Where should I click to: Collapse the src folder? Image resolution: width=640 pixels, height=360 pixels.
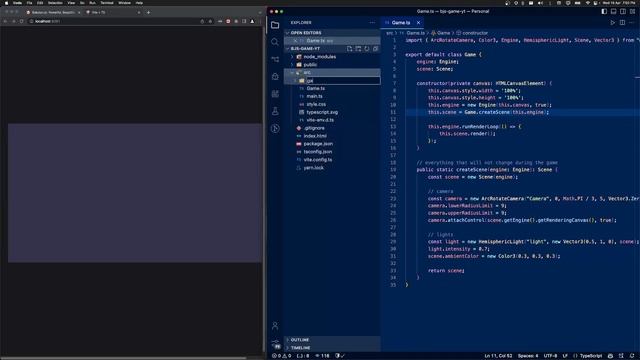point(332,73)
